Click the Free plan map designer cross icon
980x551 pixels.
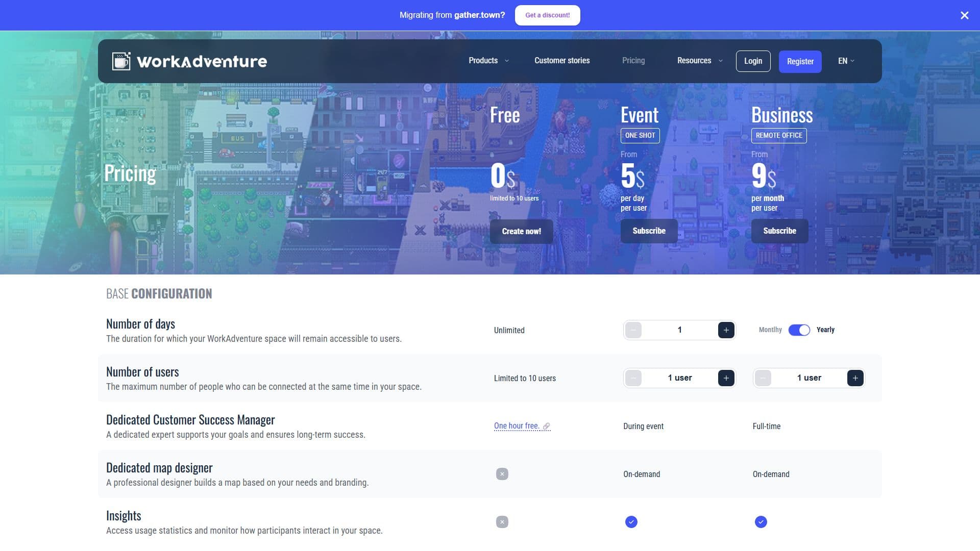[502, 474]
